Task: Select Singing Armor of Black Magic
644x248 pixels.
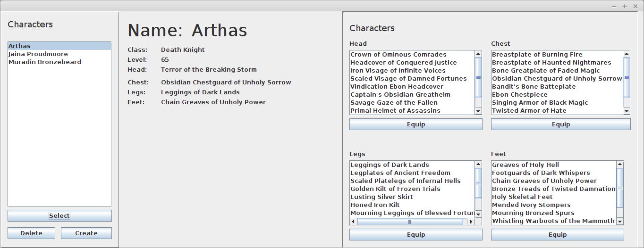Action: coord(557,102)
